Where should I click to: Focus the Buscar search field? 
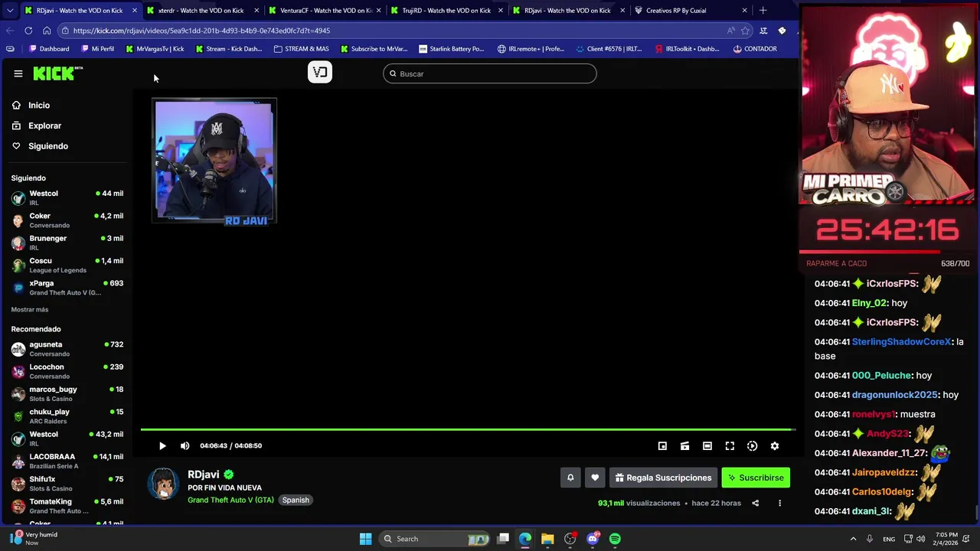click(490, 73)
